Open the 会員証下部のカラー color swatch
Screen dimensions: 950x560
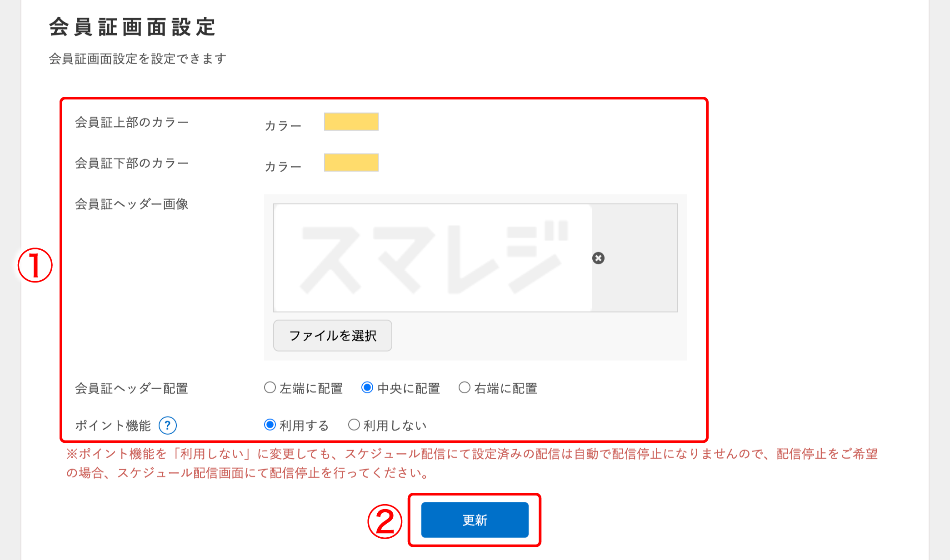tap(351, 162)
